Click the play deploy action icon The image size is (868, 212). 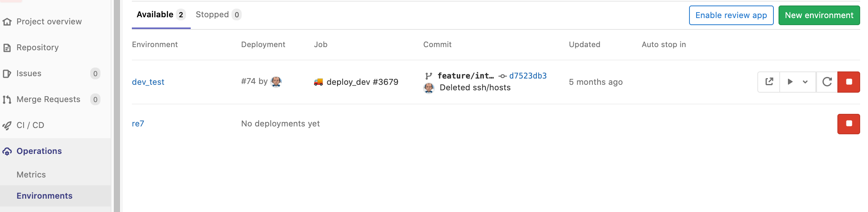[x=790, y=82]
